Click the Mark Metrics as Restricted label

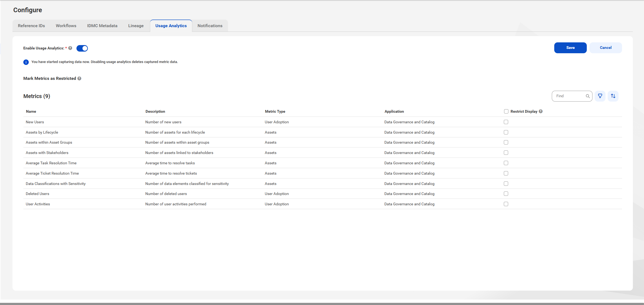[50, 78]
